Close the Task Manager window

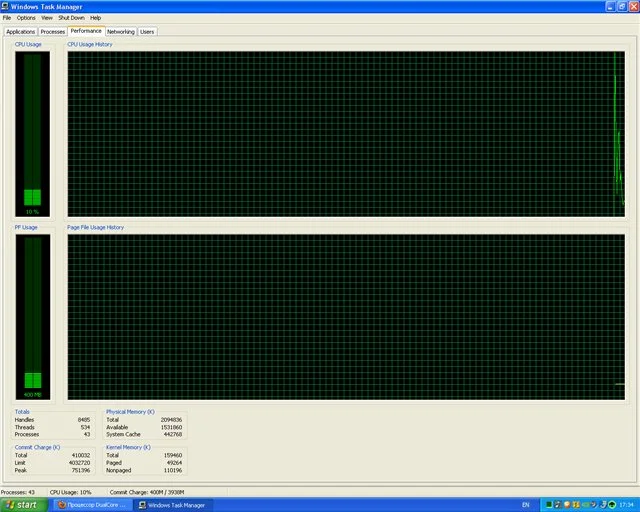634,7
